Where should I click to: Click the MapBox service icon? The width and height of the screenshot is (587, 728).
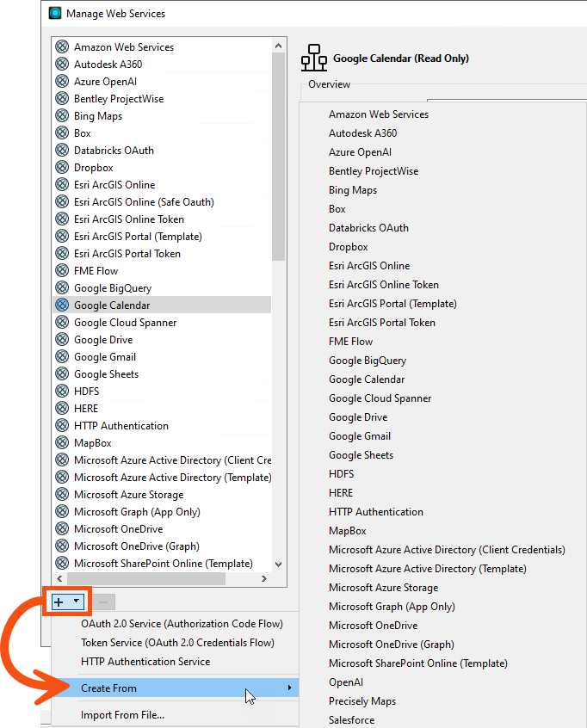(x=62, y=442)
